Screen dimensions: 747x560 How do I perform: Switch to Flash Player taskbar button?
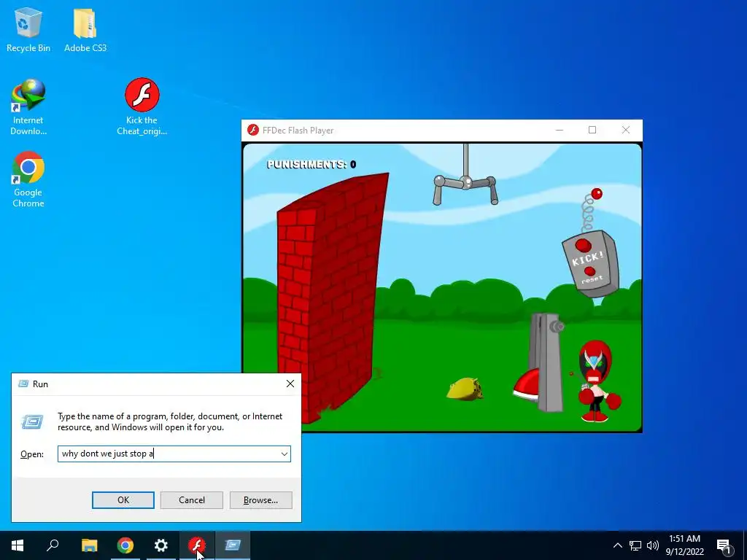197,545
